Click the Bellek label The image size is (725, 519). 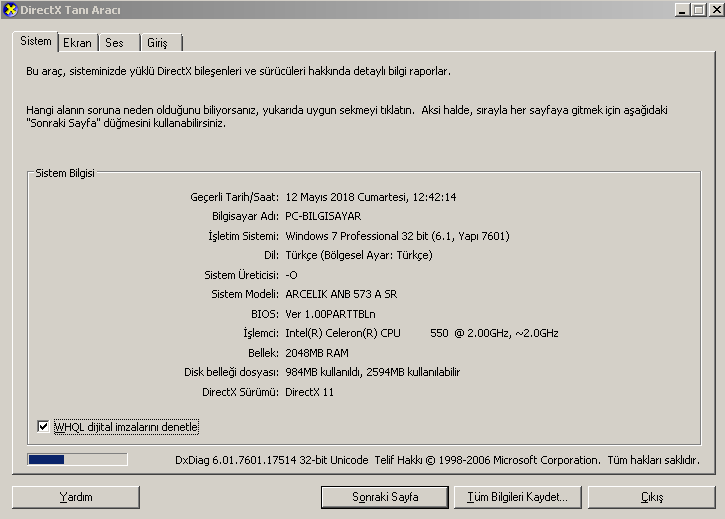263,353
